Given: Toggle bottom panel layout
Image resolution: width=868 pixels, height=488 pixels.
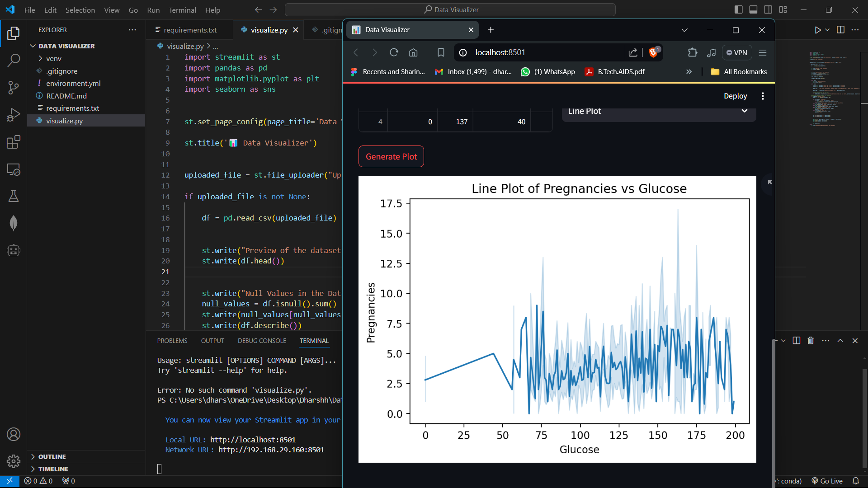Looking at the screenshot, I should click(753, 9).
